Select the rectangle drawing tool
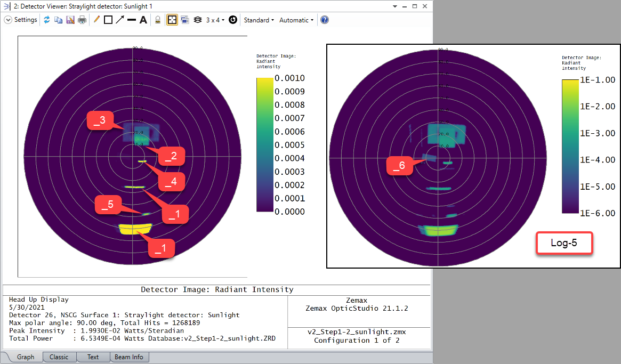The width and height of the screenshot is (621, 364). click(108, 20)
